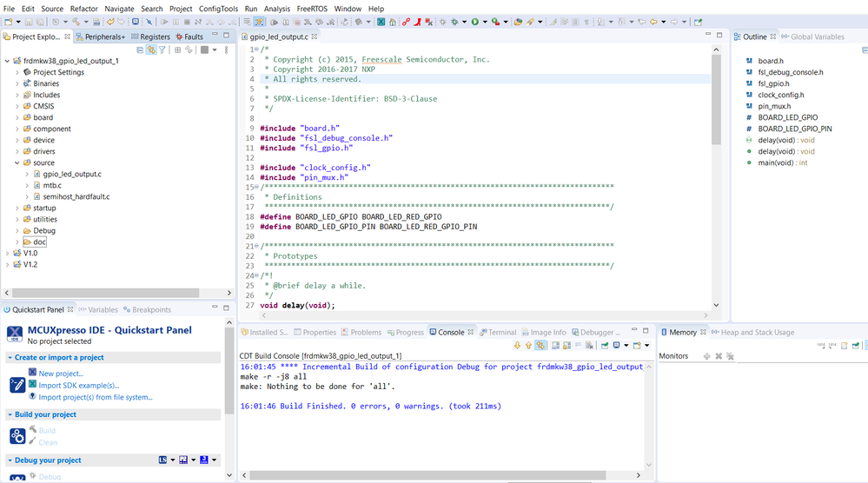
Task: Click the green Run toolbar icon
Action: point(475,22)
